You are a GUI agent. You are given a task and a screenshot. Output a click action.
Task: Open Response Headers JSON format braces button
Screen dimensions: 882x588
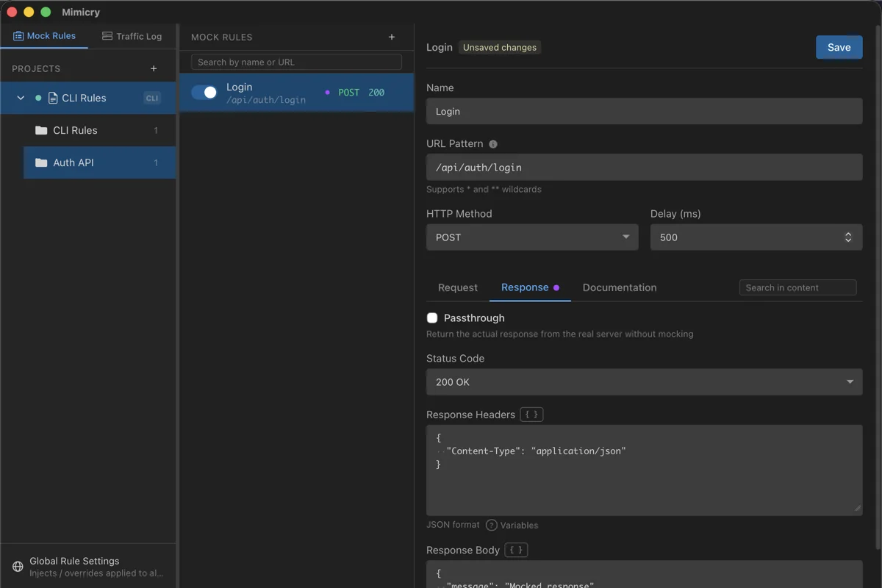(x=531, y=415)
